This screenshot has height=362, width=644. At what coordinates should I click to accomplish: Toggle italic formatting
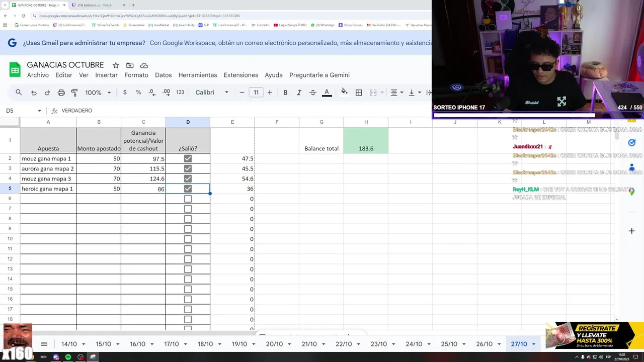tap(299, 93)
